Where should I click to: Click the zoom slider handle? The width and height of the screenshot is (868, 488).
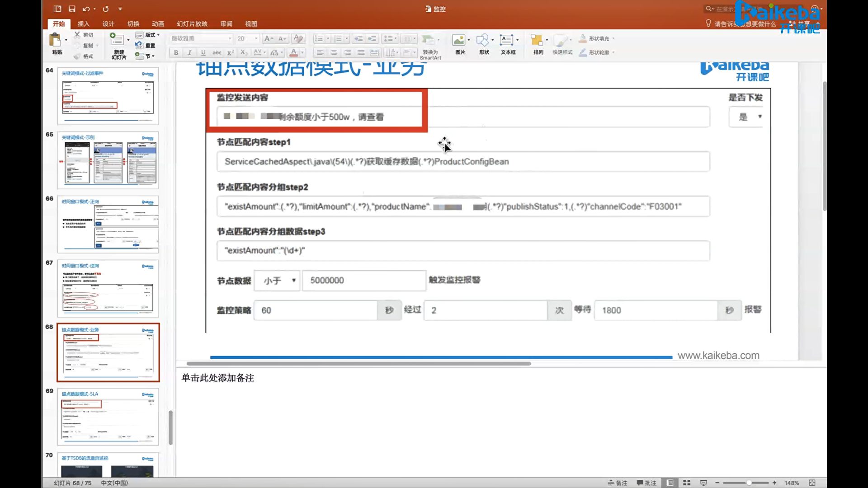[749, 483]
